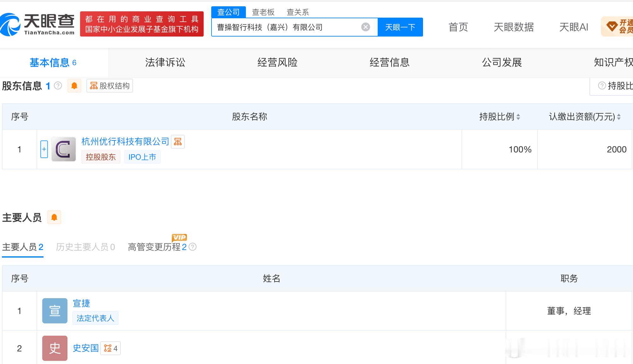Open the 杭州优行科技有限公司 link

click(x=125, y=142)
